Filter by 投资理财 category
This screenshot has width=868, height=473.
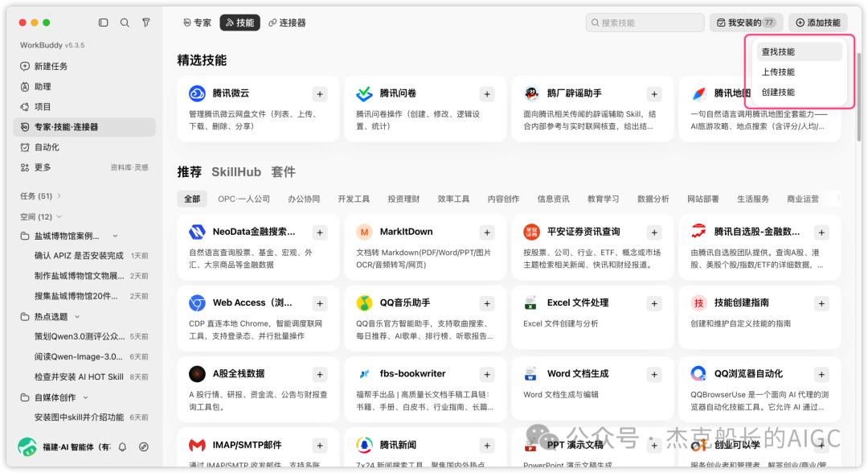[x=403, y=199]
